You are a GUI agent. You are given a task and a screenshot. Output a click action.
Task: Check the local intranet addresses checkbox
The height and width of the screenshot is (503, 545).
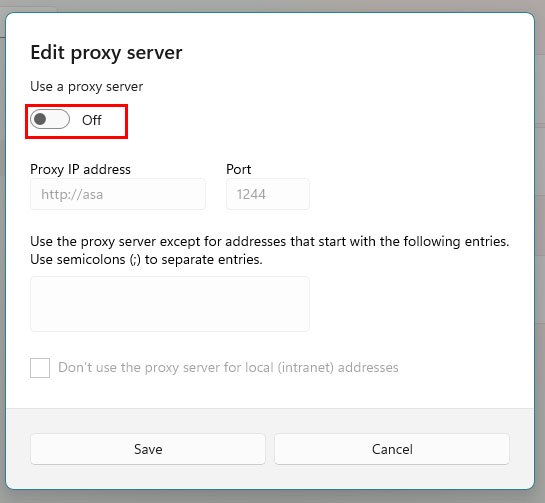tap(40, 368)
